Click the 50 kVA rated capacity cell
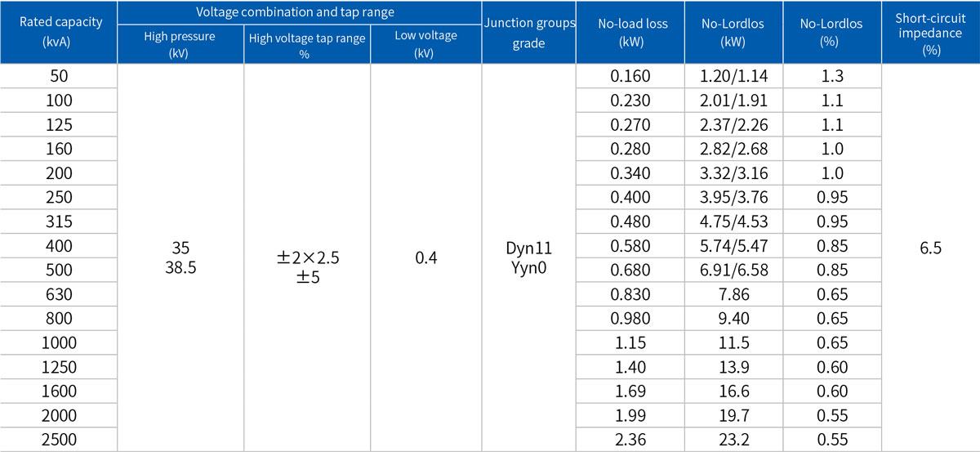This screenshot has width=980, height=452. click(x=59, y=76)
